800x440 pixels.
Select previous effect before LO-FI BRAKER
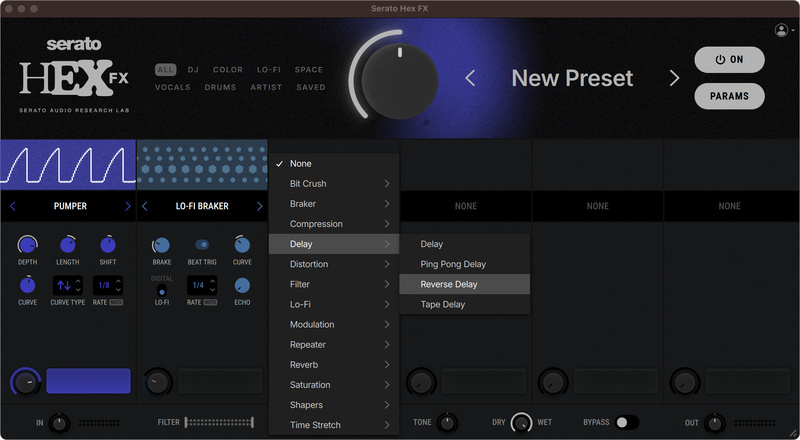(144, 206)
